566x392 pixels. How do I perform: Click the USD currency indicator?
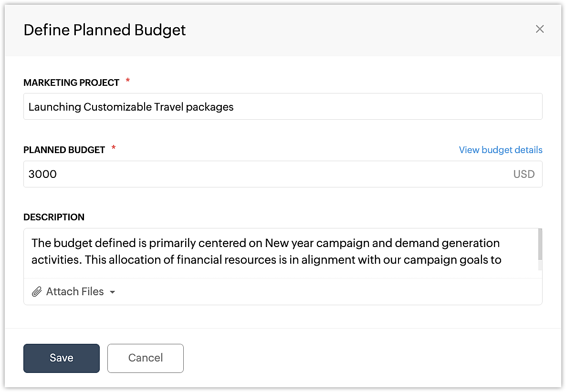coord(524,174)
